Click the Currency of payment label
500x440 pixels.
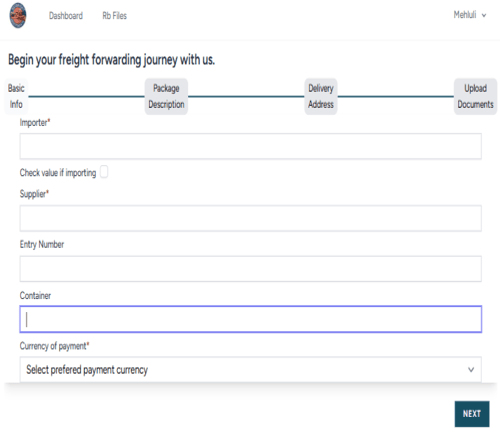(54, 346)
